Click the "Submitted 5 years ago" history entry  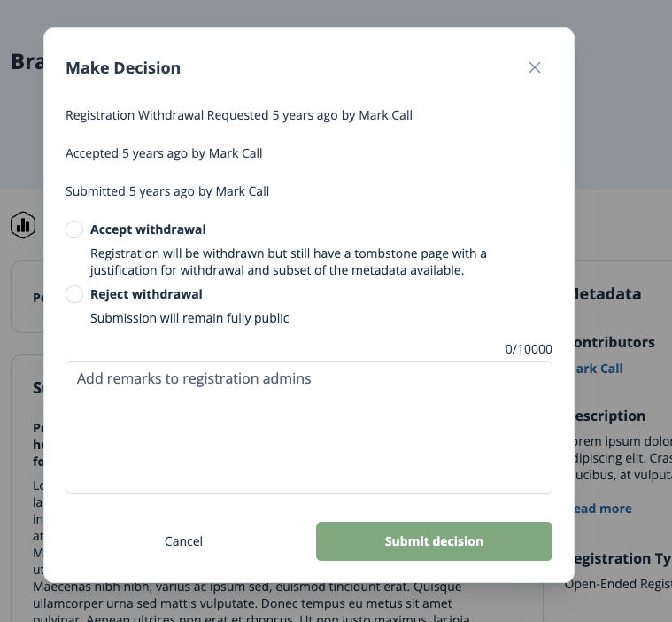point(167,191)
